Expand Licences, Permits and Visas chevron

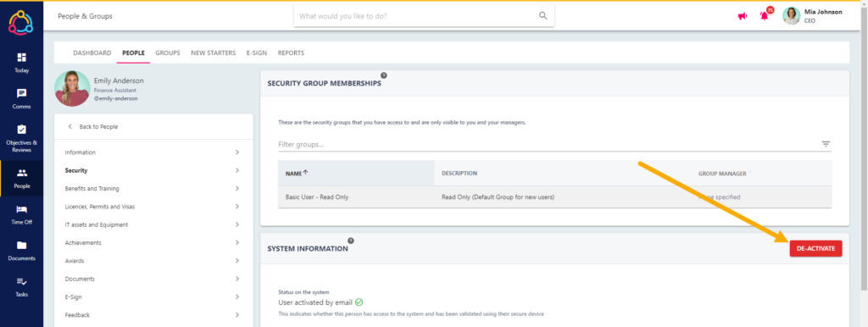(x=237, y=207)
